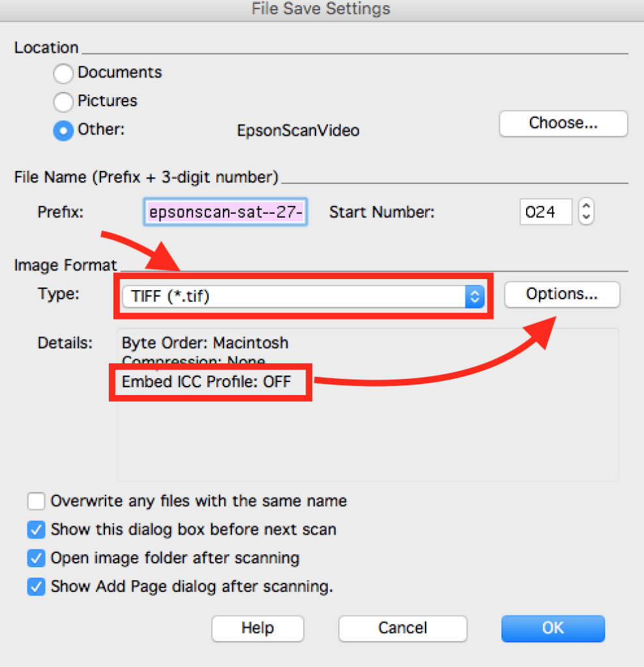The height and width of the screenshot is (667, 644).
Task: Increase Start Number with stepper up arrow
Action: [586, 207]
